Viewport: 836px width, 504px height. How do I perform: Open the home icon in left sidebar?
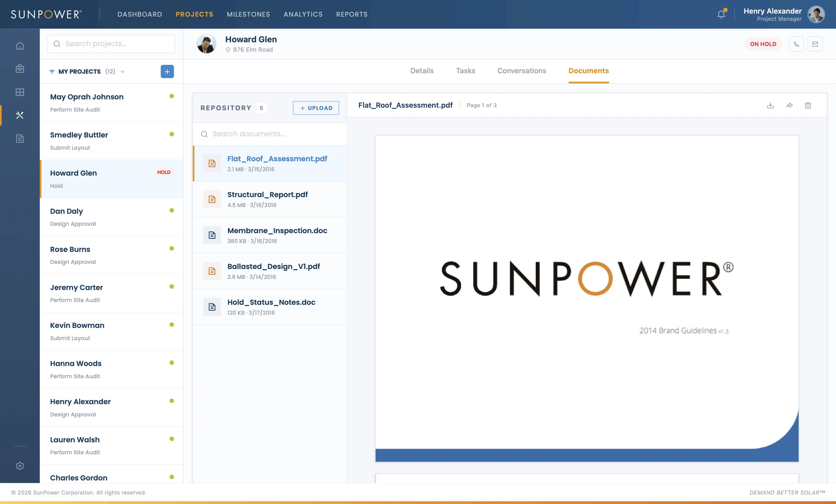[20, 45]
